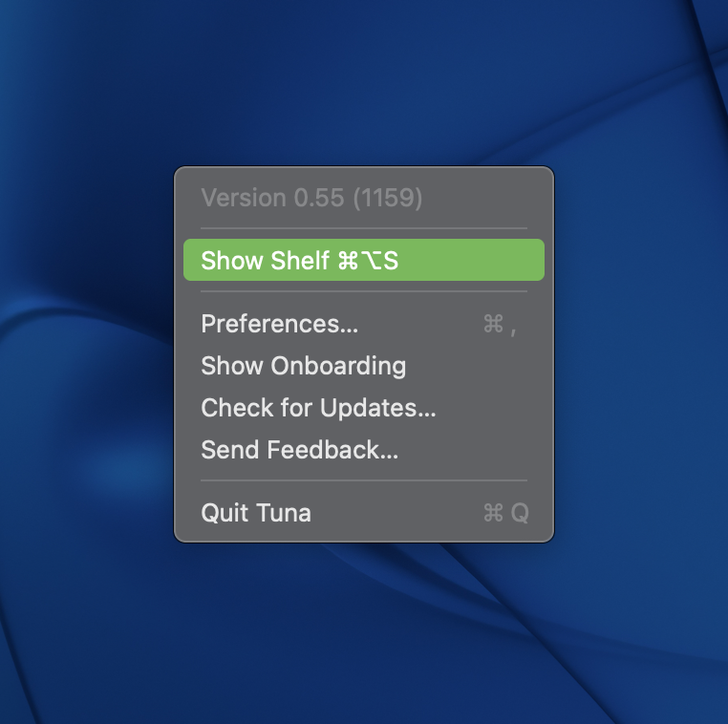Screen dimensions: 728x724
Task: Click the highlighted Show Shelf menu item
Action: point(363,261)
